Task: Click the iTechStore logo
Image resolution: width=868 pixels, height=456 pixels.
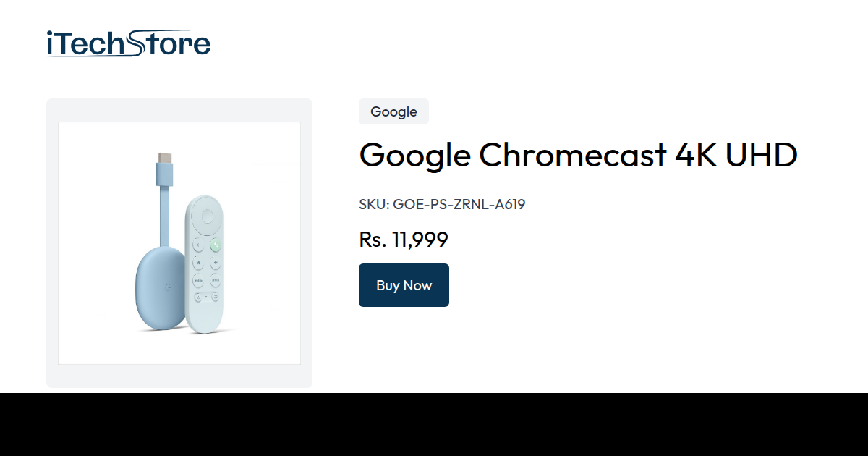Action: (x=128, y=43)
